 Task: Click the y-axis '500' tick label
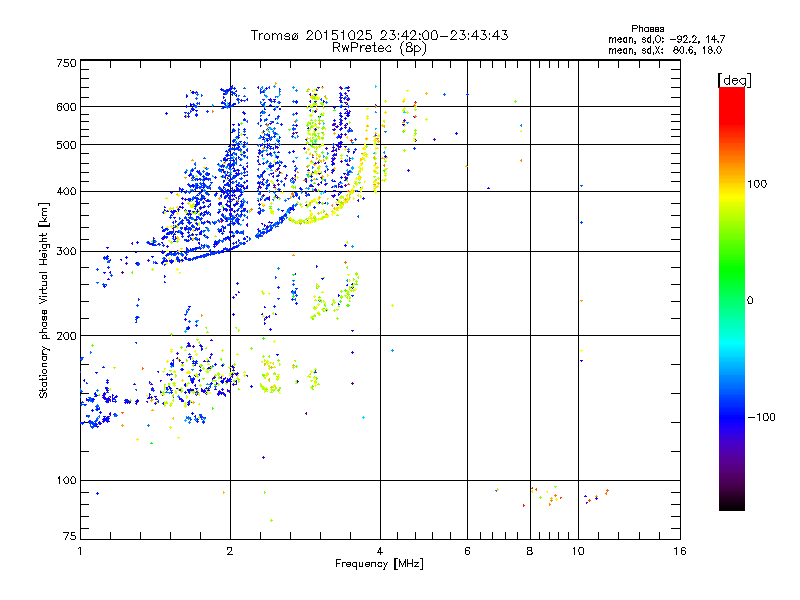tap(66, 145)
